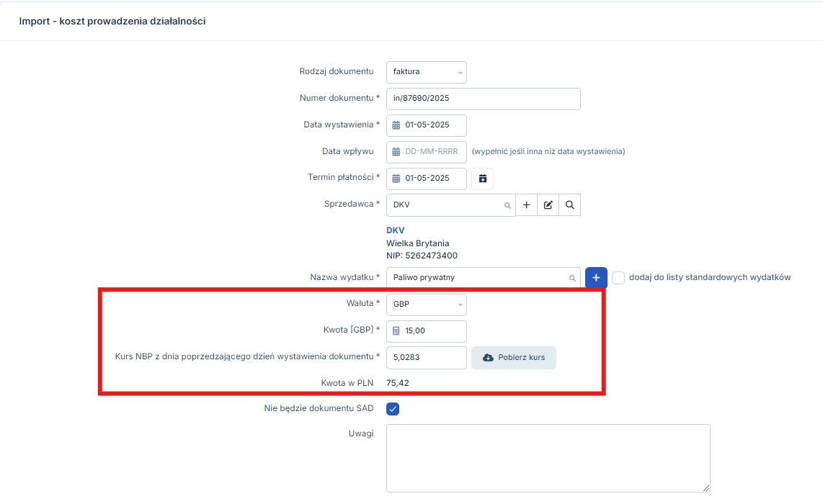Click into the Uwagi text area
This screenshot has width=823, height=504.
pyautogui.click(x=548, y=458)
